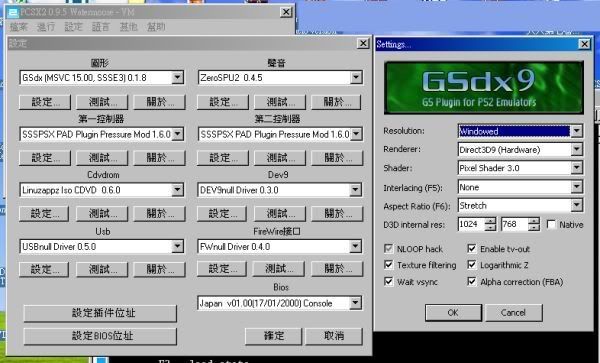Click 測試 button under 圖形 plugin
This screenshot has width=600, height=363.
[102, 102]
